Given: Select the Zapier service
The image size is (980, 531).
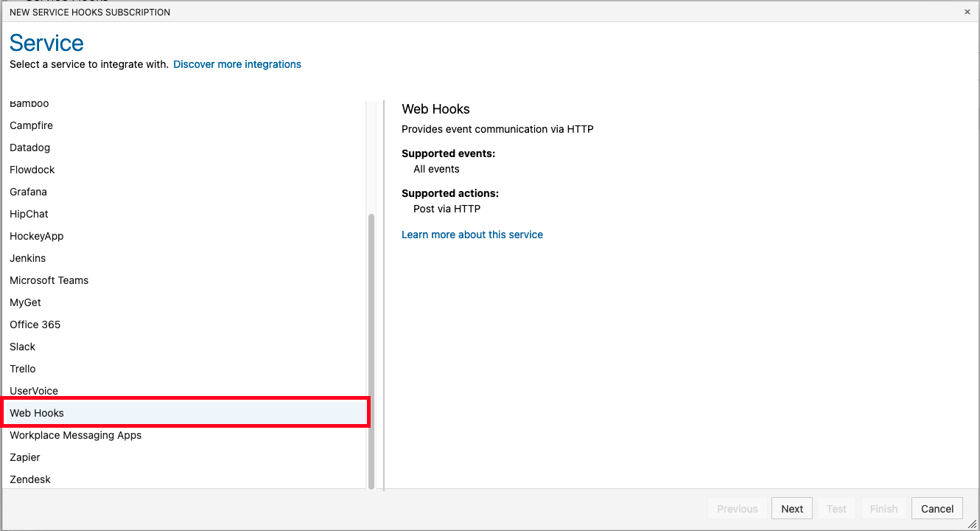Looking at the screenshot, I should (184, 457).
